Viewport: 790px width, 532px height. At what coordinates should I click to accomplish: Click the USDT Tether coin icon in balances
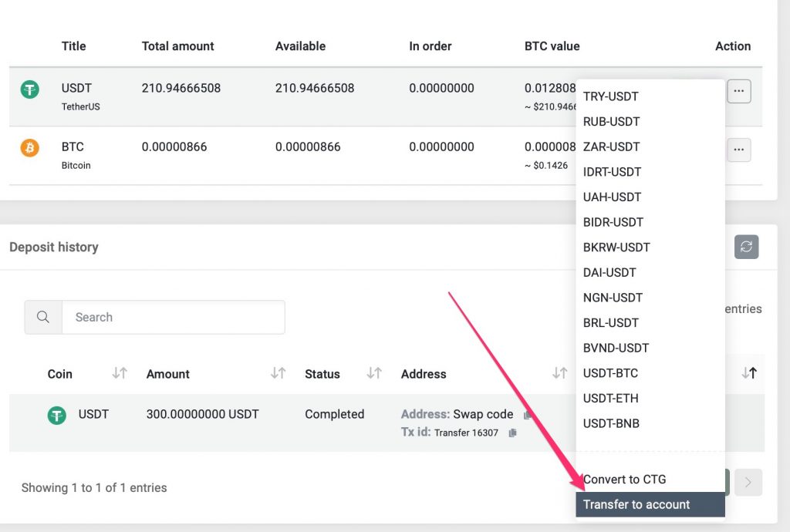(30, 89)
